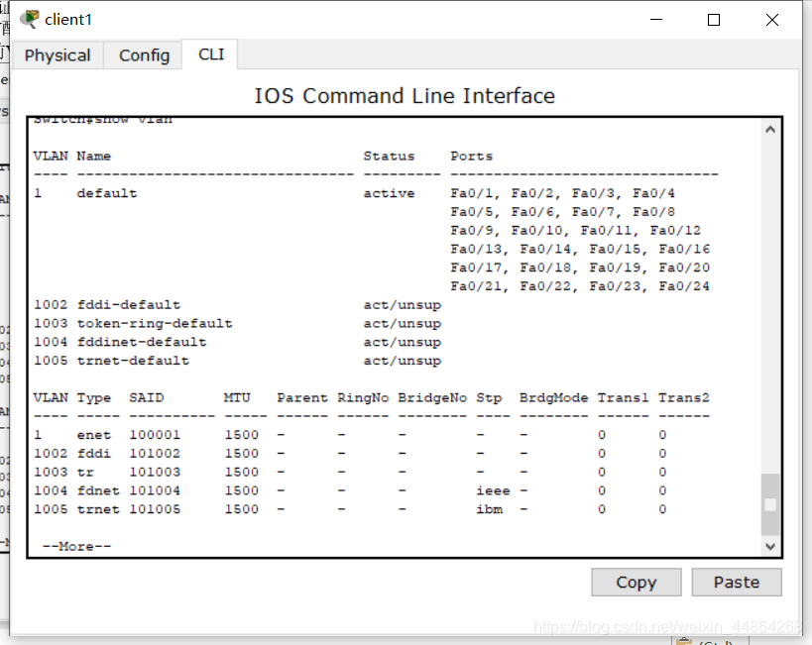Open the Config tab
This screenshot has width=812, height=645.
144,54
